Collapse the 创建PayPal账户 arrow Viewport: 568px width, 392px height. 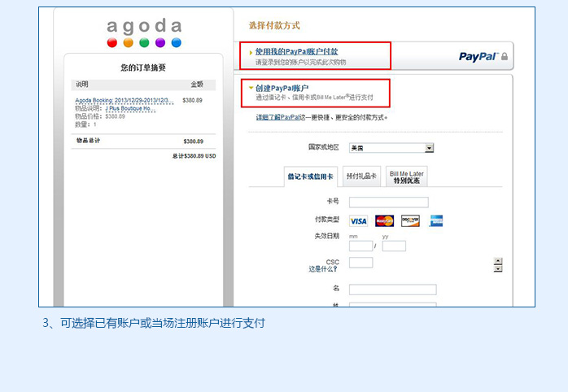251,88
